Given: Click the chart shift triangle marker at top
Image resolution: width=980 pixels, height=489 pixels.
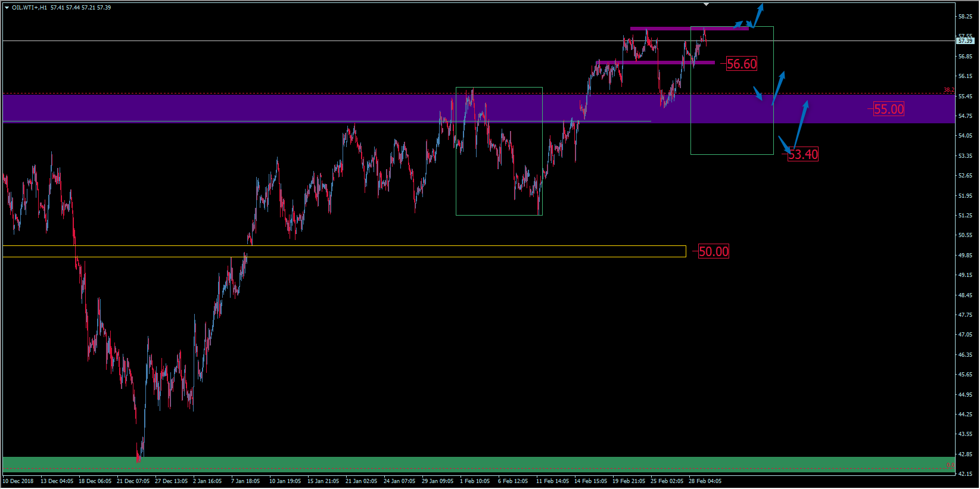Looking at the screenshot, I should pyautogui.click(x=706, y=4).
